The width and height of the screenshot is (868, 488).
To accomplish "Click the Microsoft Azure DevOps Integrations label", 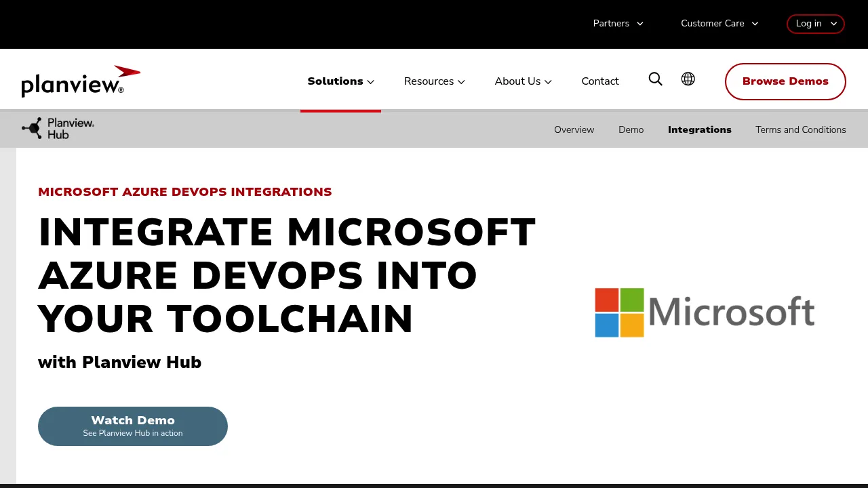I will (185, 192).
